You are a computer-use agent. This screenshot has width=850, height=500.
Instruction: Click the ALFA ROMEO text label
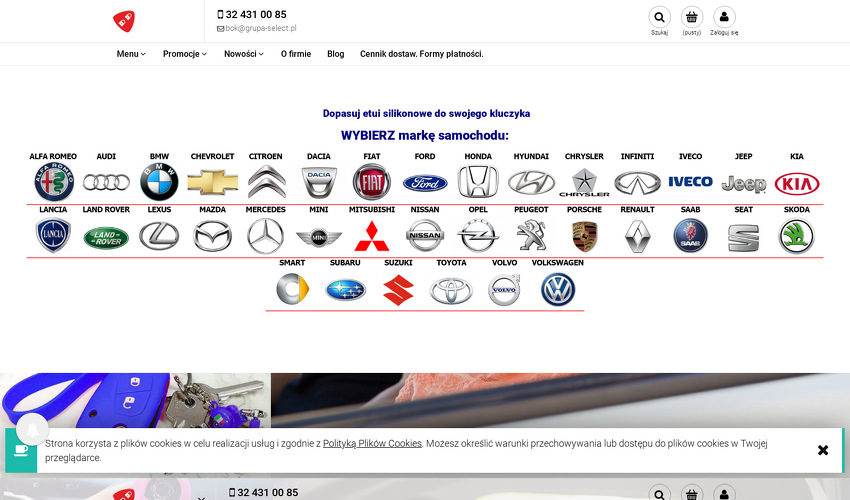coord(53,156)
